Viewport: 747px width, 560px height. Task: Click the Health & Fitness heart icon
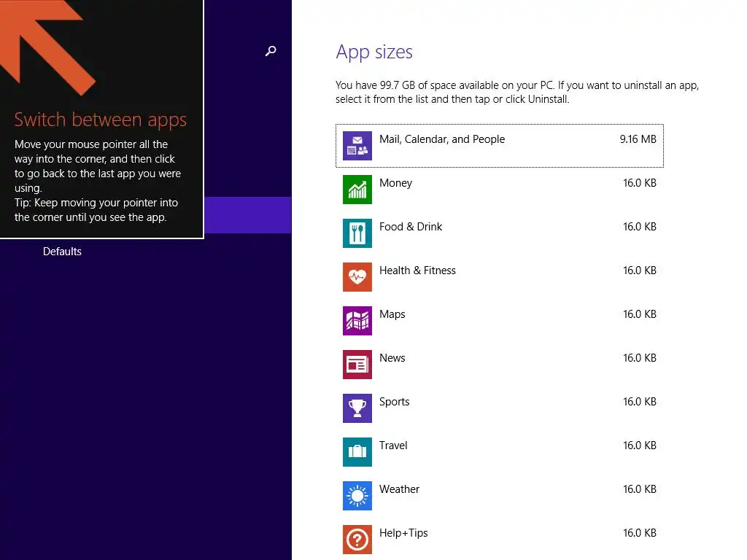pos(357,277)
